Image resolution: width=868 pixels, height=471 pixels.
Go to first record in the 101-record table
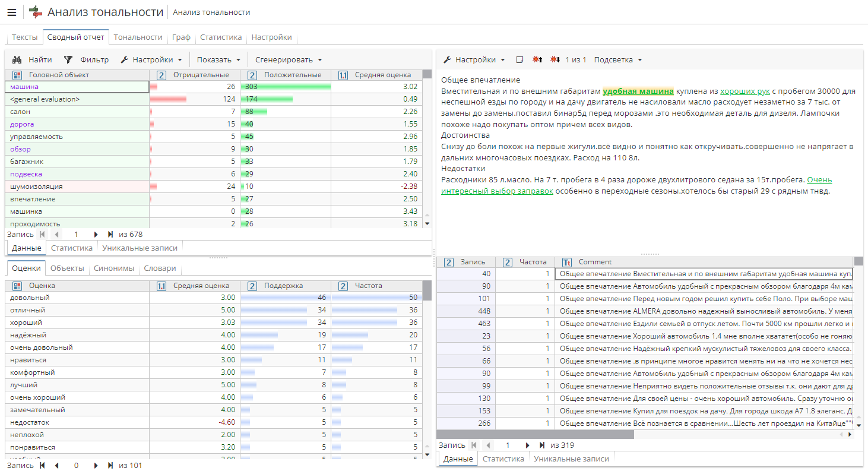[x=42, y=465]
